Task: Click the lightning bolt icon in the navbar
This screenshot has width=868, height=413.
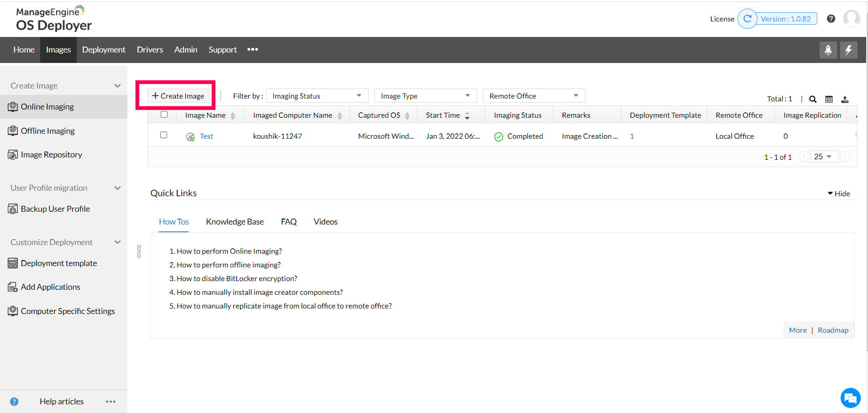Action: click(x=848, y=50)
